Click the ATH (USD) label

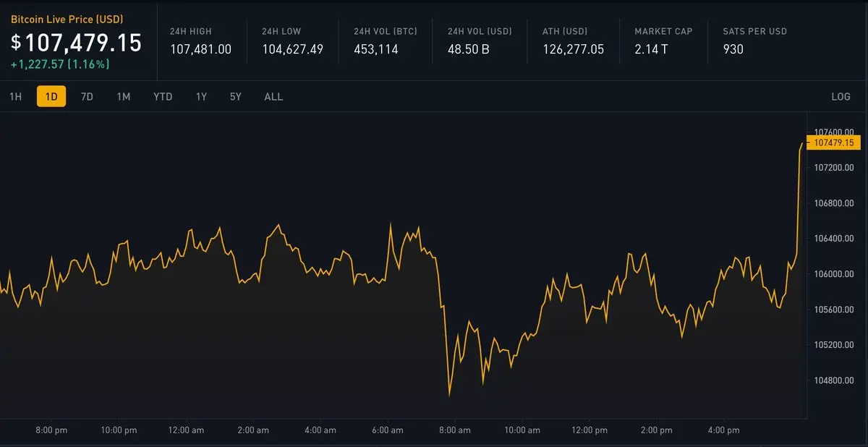pyautogui.click(x=565, y=31)
